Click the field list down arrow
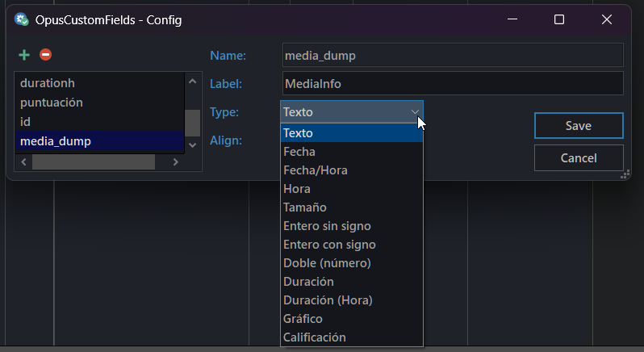This screenshot has width=644, height=352. tap(192, 145)
